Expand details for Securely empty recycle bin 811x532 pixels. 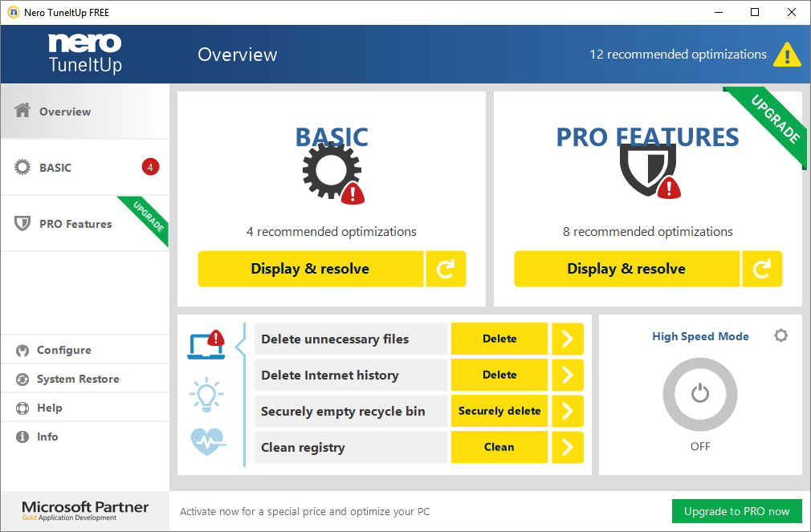click(568, 412)
